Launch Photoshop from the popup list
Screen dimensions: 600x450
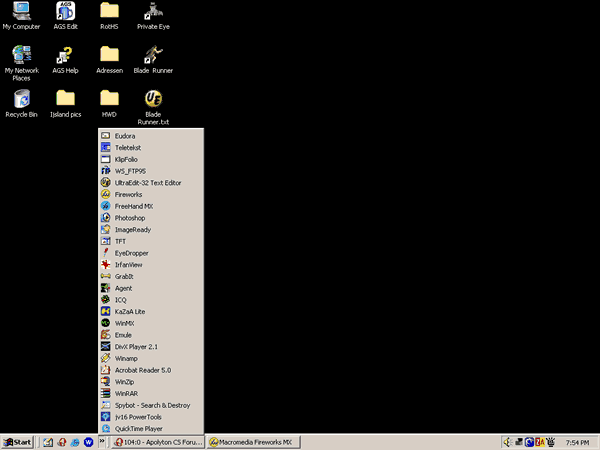coord(131,218)
